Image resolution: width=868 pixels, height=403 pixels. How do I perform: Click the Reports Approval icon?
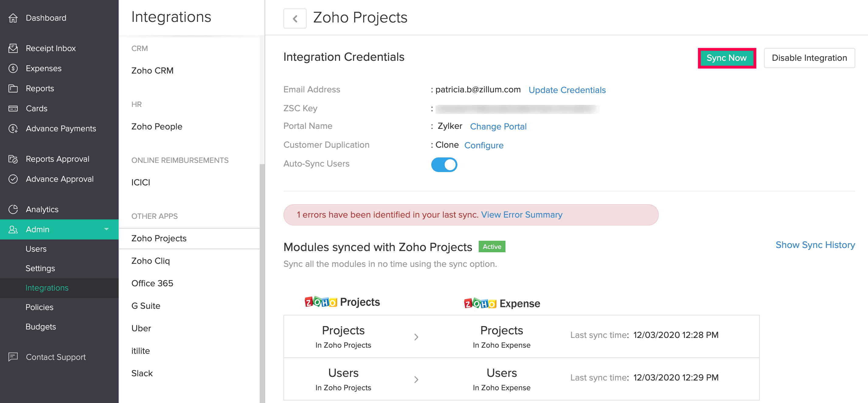click(x=13, y=159)
